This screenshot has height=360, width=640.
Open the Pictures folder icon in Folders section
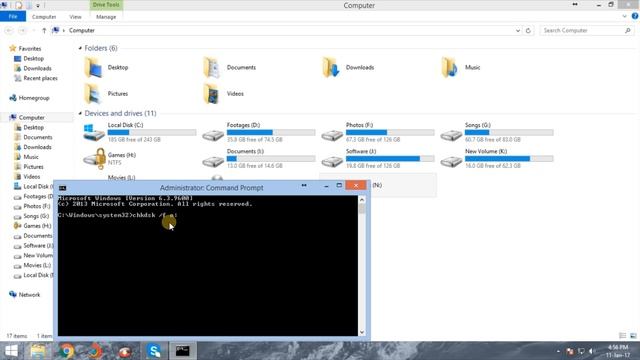tap(93, 93)
